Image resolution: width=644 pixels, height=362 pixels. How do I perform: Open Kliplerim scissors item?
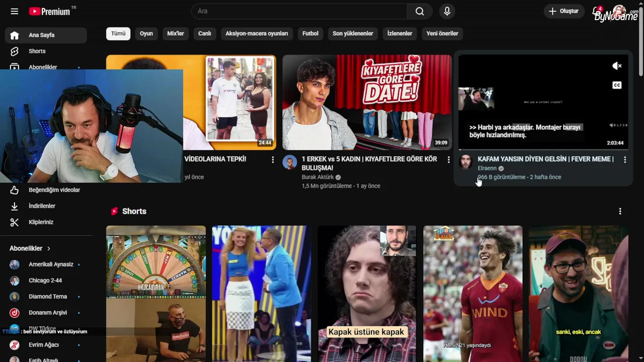pos(46,222)
